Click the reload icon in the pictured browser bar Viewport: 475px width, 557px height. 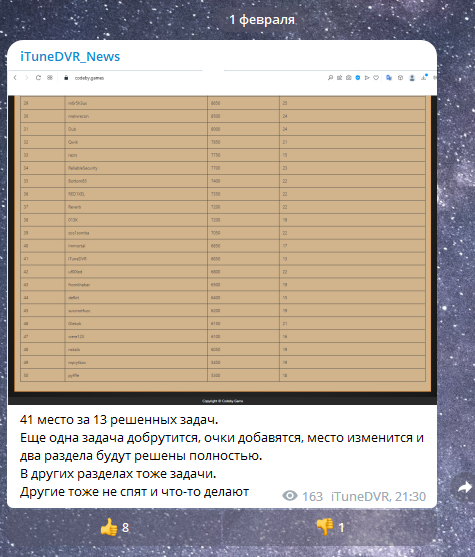(x=38, y=78)
